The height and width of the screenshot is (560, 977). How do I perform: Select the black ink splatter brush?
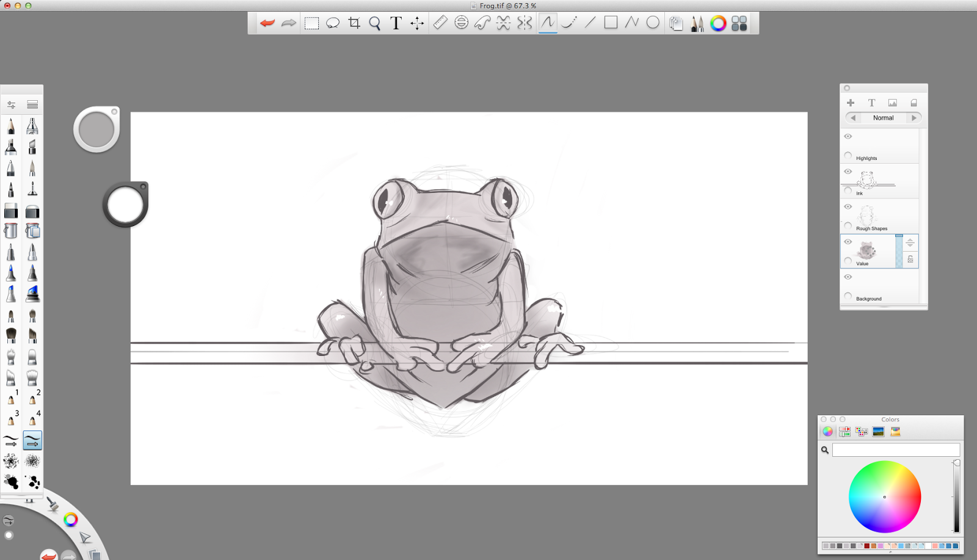11,482
